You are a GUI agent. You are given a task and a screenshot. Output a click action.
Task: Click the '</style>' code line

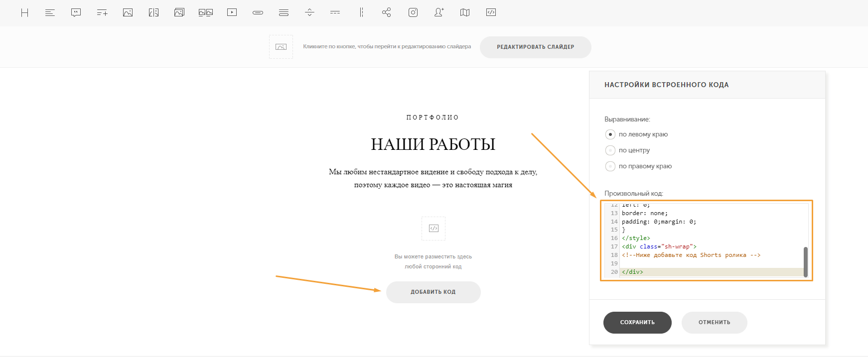(x=636, y=239)
